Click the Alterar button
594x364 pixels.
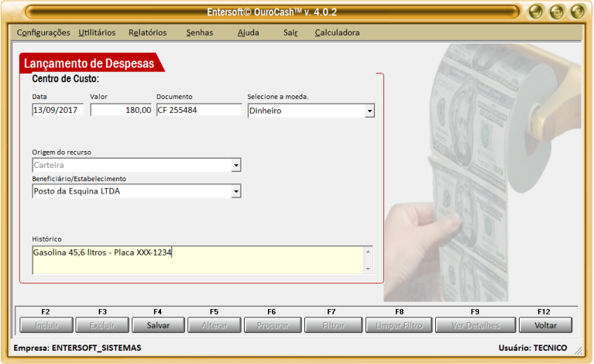coord(215,325)
